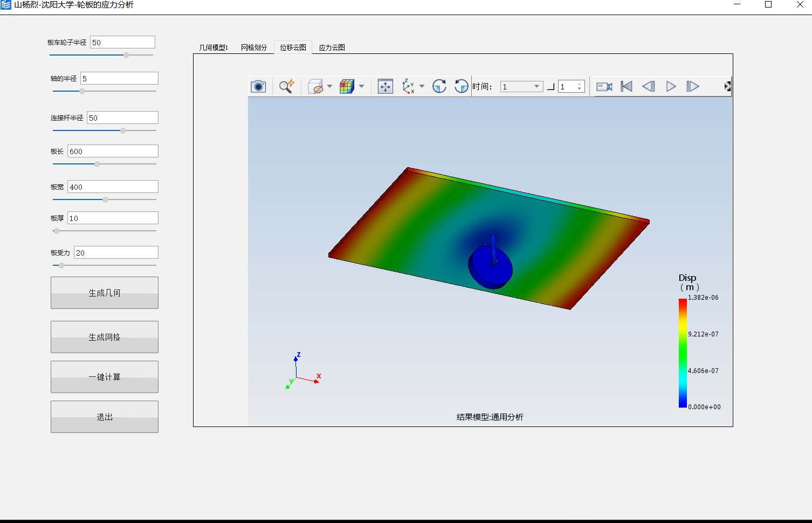This screenshot has height=523, width=812.
Task: Click the magnifier zoom icon
Action: click(x=286, y=86)
